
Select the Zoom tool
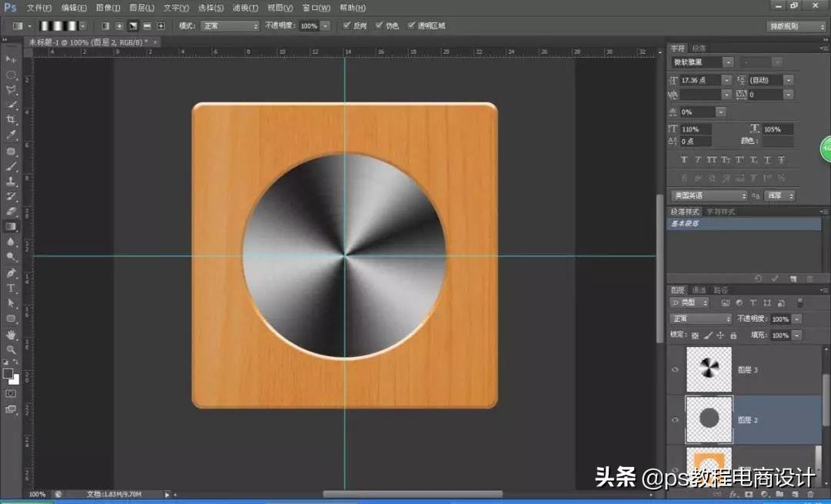tap(11, 347)
